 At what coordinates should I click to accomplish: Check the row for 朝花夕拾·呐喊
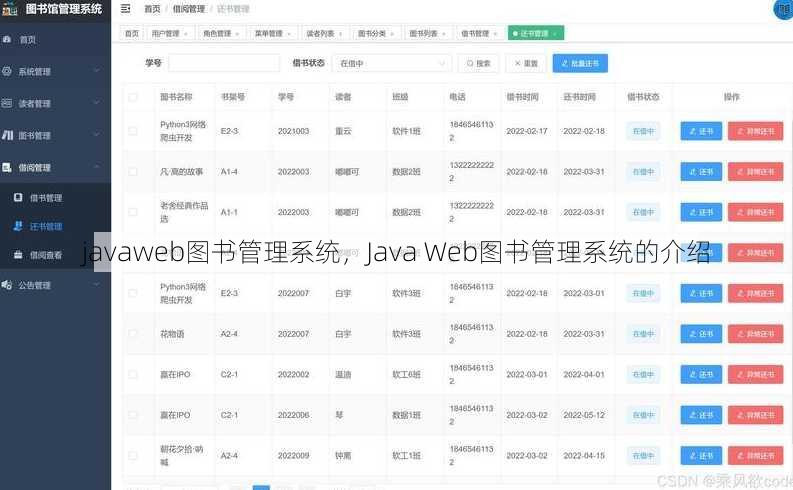(133, 456)
